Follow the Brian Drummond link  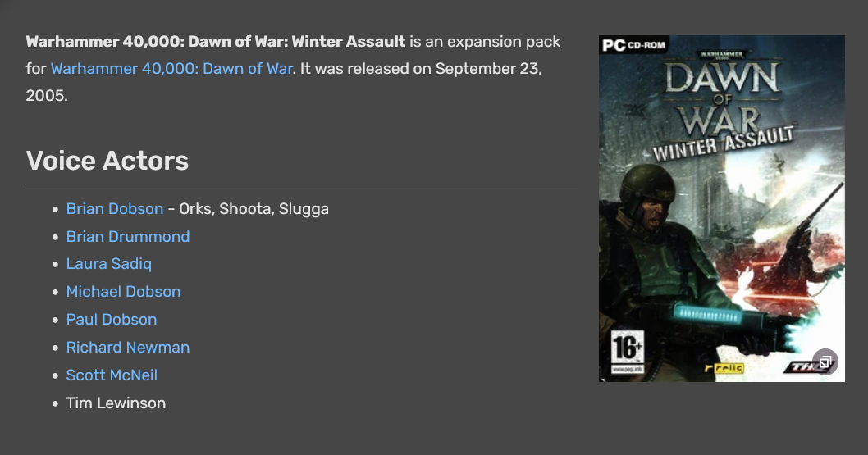128,237
